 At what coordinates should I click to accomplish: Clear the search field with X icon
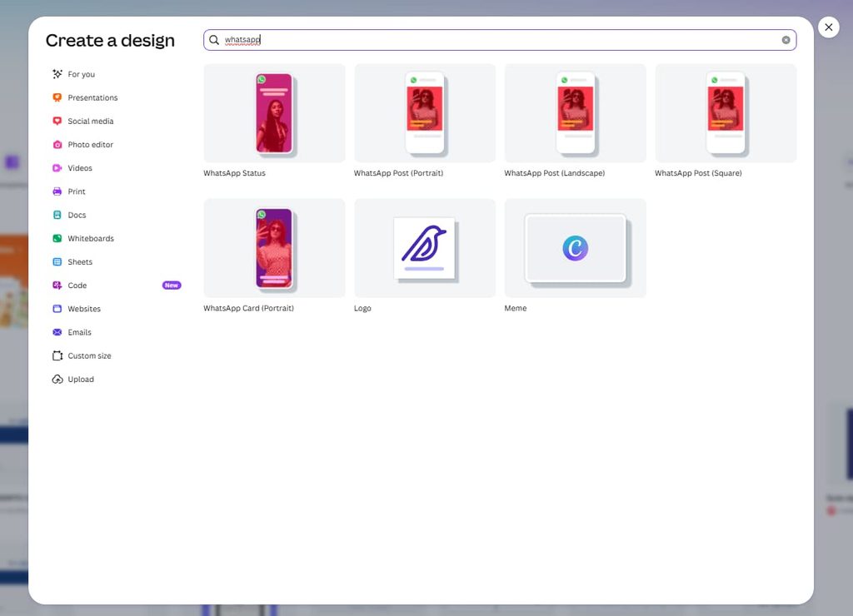(x=786, y=40)
